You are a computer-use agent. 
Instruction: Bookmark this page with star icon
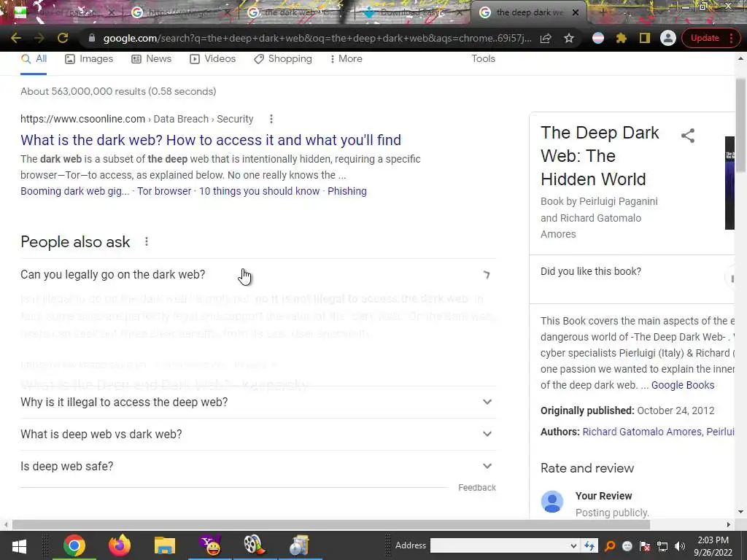coord(569,38)
